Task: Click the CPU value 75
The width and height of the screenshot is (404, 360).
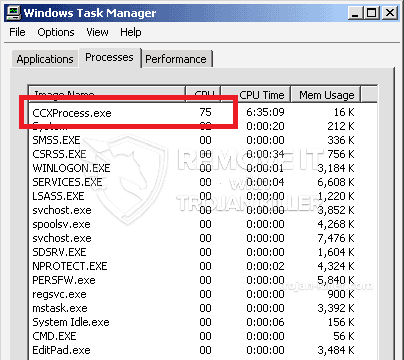Action: 205,112
